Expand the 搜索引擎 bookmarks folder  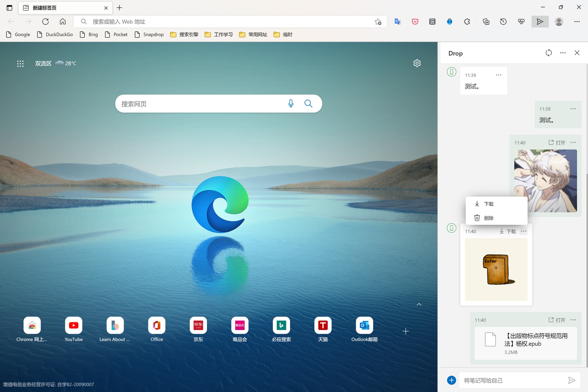(x=184, y=34)
